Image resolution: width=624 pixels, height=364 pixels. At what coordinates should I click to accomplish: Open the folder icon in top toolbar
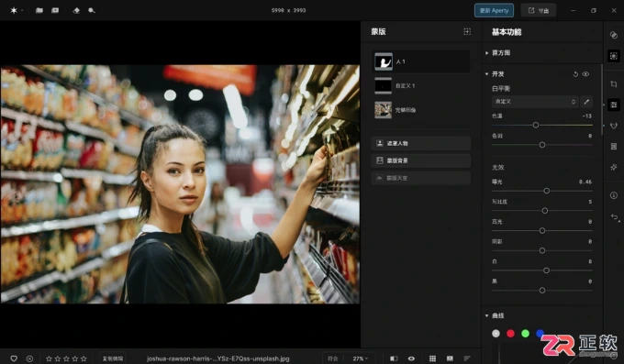pos(39,10)
